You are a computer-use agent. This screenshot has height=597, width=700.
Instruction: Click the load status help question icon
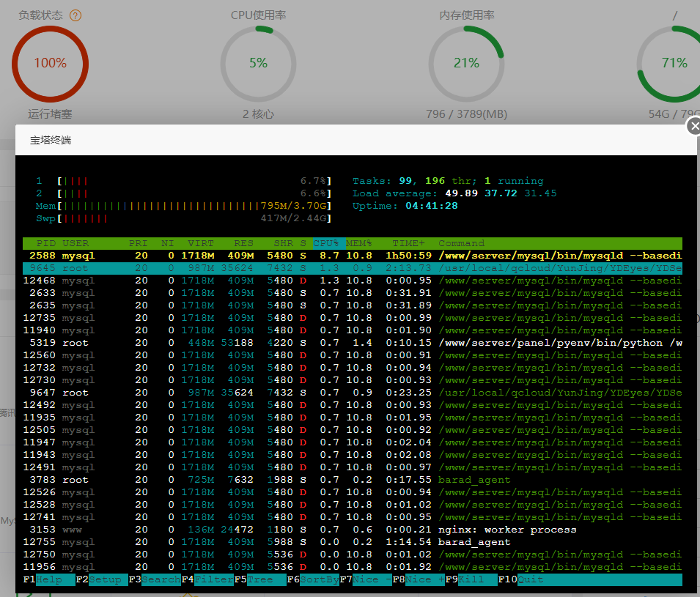click(x=75, y=15)
